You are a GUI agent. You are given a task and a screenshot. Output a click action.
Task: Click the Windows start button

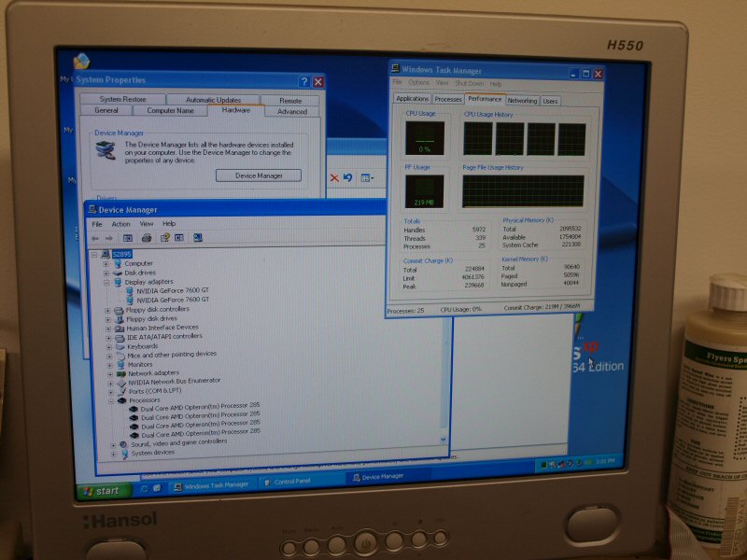104,491
